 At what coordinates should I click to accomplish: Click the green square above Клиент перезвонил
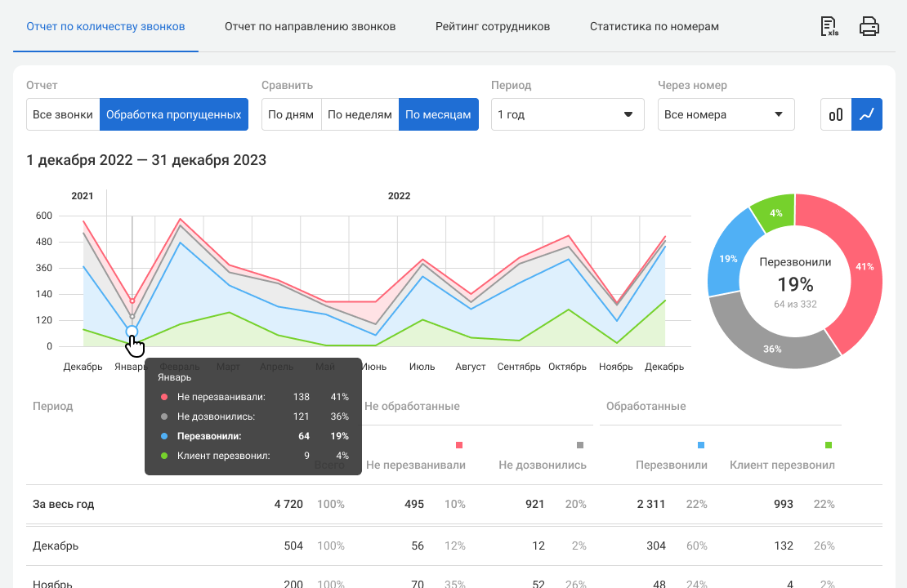pyautogui.click(x=829, y=445)
